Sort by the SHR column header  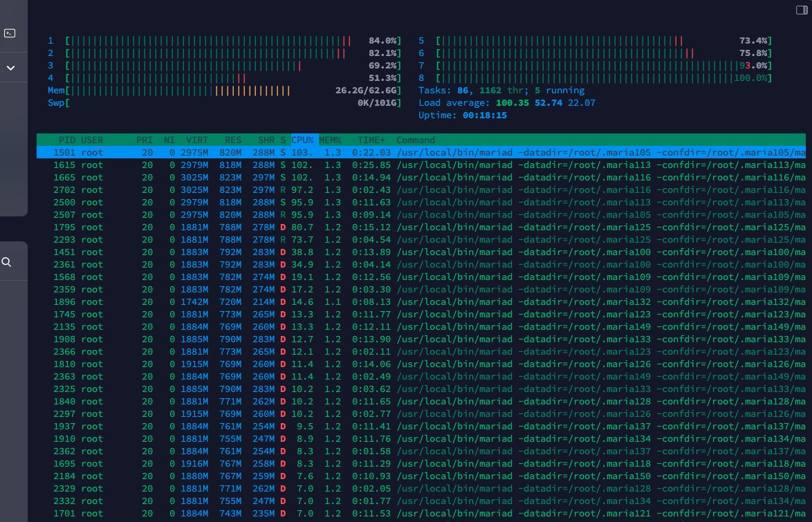pyautogui.click(x=266, y=140)
